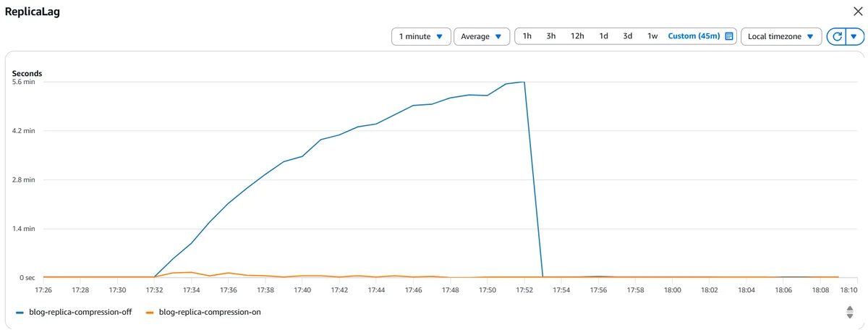The height and width of the screenshot is (330, 868).
Task: Click the blue compression-off legend color swatch
Action: (x=20, y=313)
